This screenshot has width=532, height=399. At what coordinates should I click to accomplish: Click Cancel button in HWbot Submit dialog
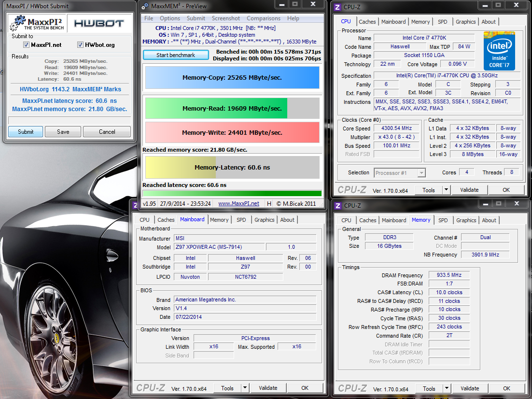click(107, 132)
